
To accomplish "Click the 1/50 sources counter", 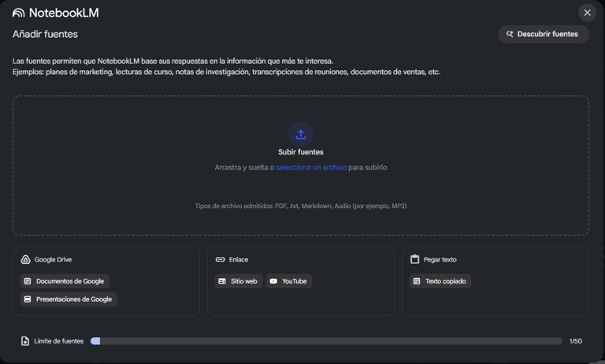I will pos(576,341).
